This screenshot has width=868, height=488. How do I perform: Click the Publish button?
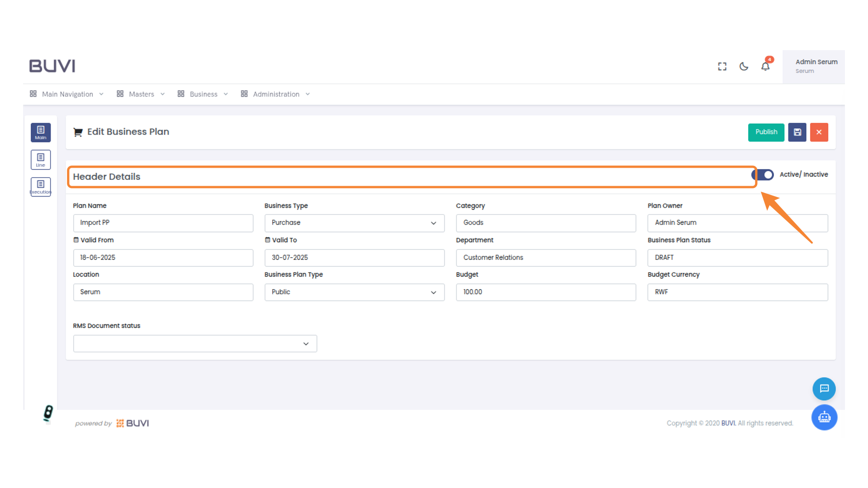click(766, 132)
